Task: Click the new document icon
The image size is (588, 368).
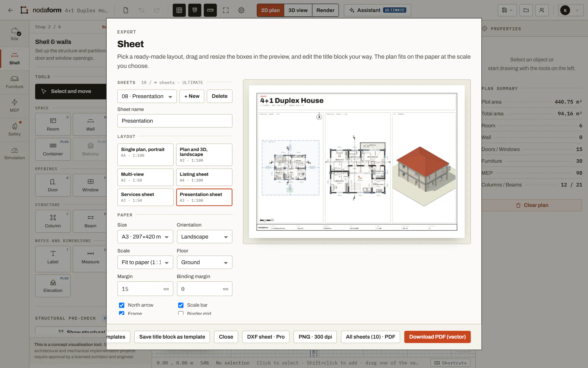Action: pyautogui.click(x=125, y=10)
